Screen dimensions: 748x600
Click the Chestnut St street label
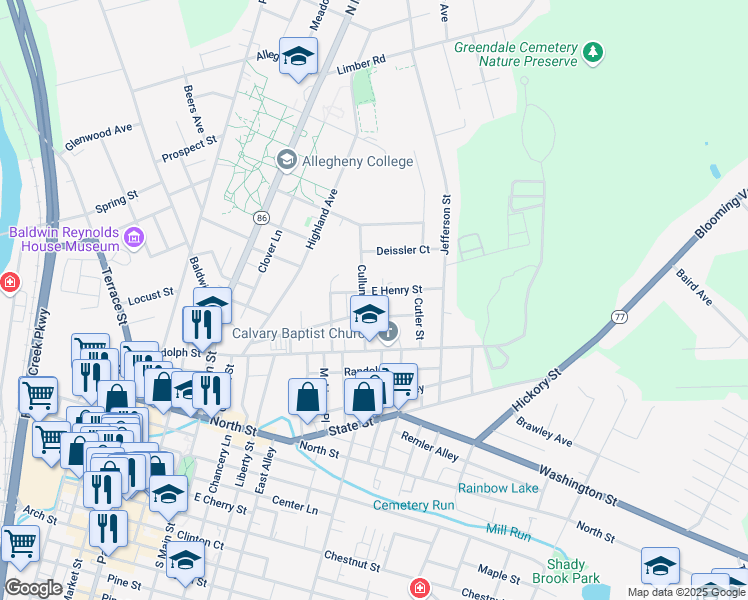click(x=352, y=561)
